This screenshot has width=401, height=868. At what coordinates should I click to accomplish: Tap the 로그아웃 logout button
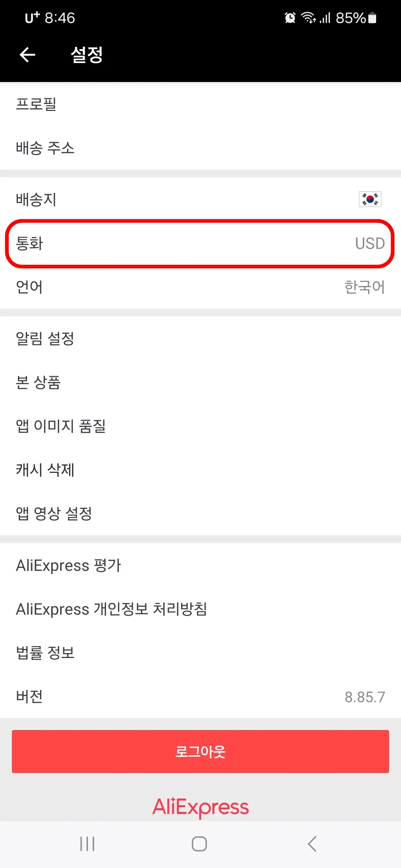pyautogui.click(x=200, y=752)
